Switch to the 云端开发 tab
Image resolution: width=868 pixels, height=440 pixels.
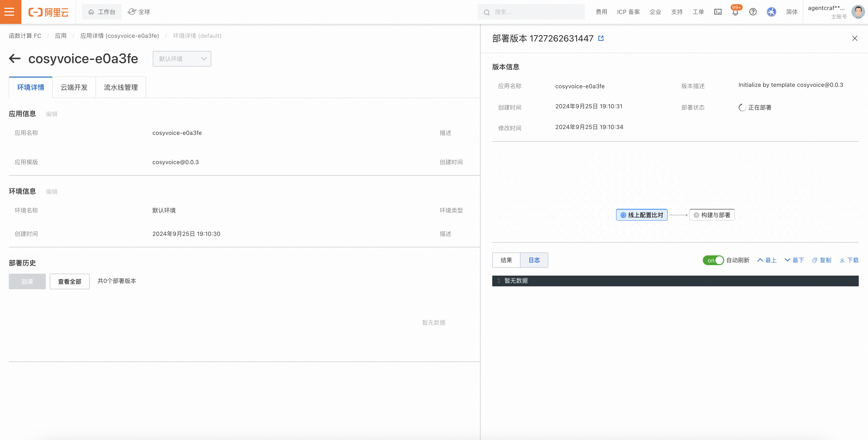pos(74,87)
